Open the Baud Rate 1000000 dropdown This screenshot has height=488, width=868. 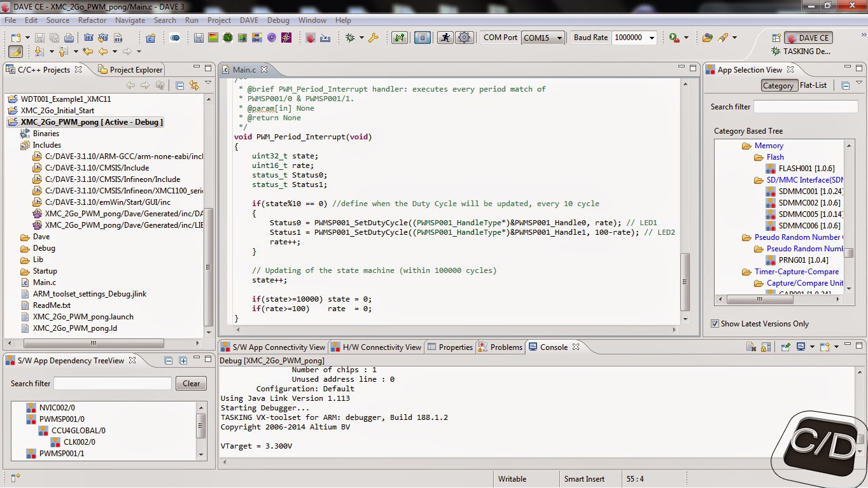pyautogui.click(x=634, y=38)
